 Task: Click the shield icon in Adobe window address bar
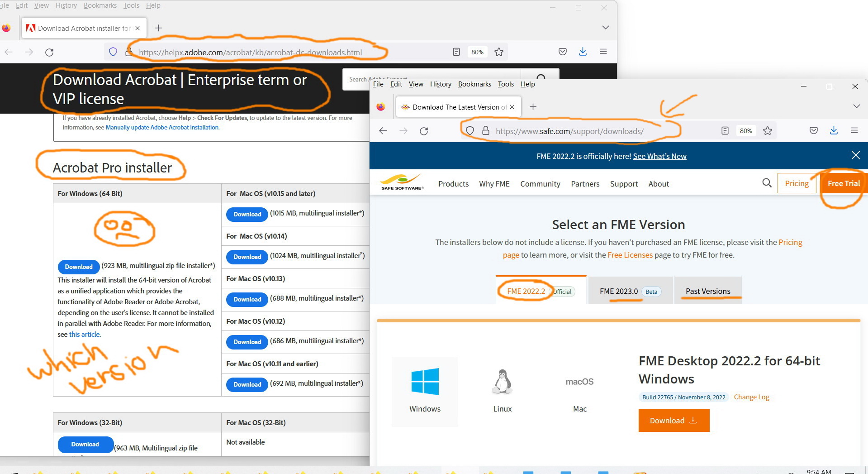point(113,52)
